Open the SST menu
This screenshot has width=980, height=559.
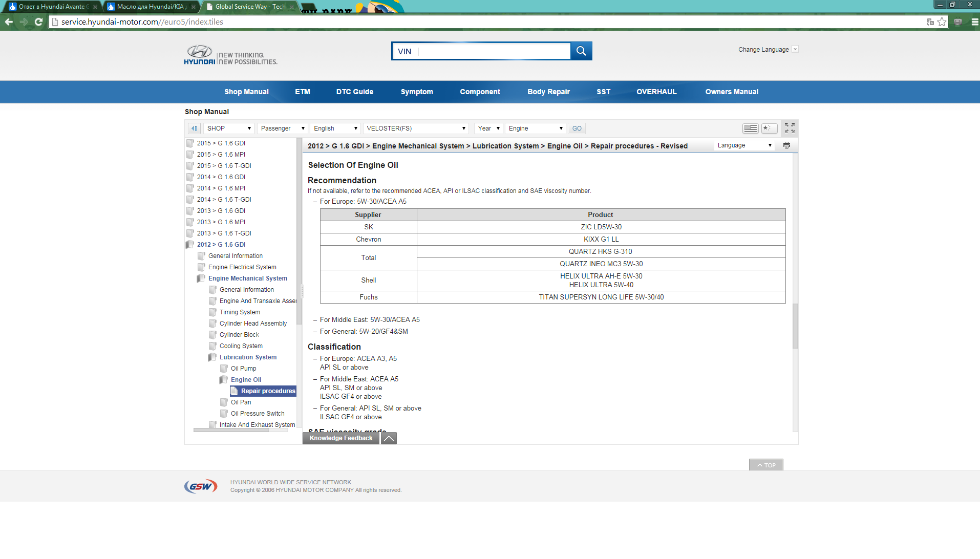603,92
